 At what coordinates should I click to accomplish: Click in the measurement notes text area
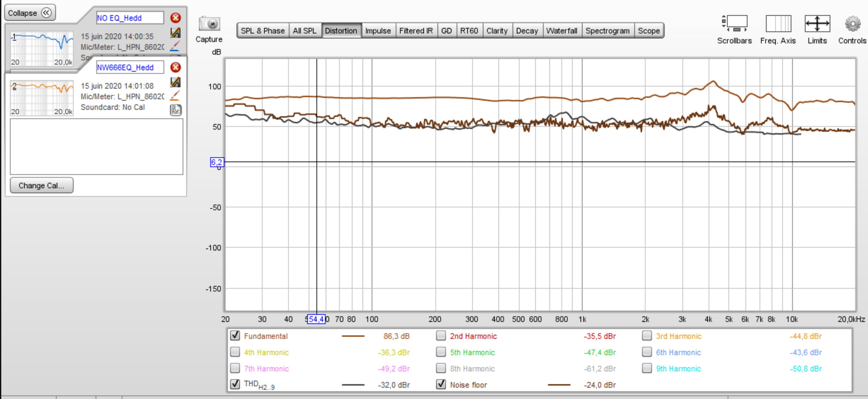tap(97, 146)
